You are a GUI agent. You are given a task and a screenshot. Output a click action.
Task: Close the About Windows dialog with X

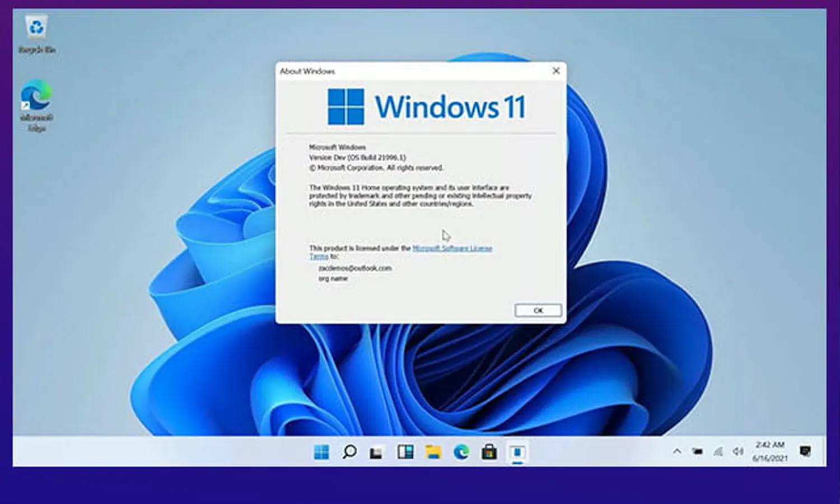(556, 71)
